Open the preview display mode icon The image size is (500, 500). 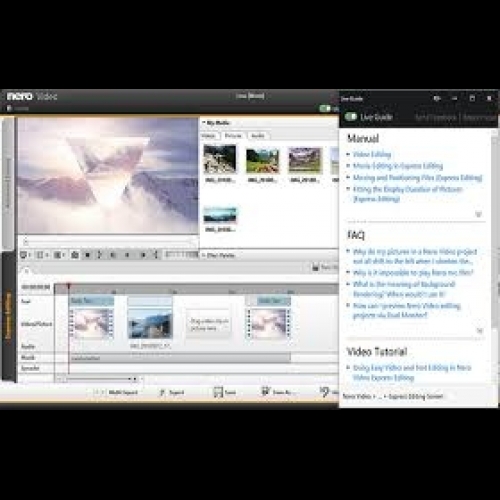pyautogui.click(x=23, y=255)
